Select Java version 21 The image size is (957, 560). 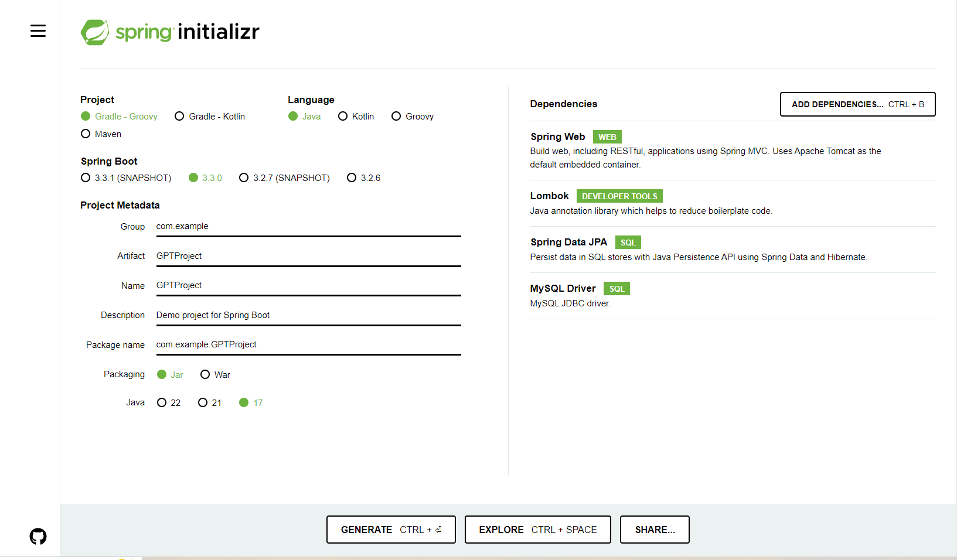pos(210,403)
